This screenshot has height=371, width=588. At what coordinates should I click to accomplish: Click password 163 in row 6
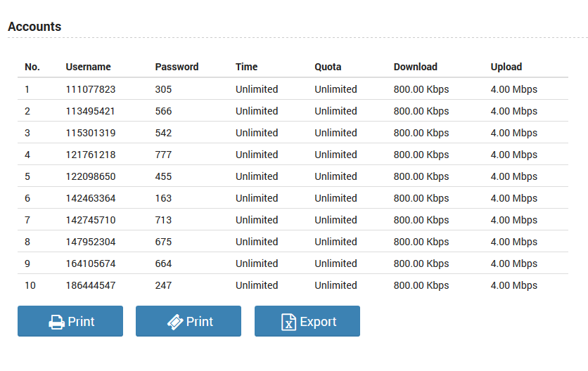point(163,198)
